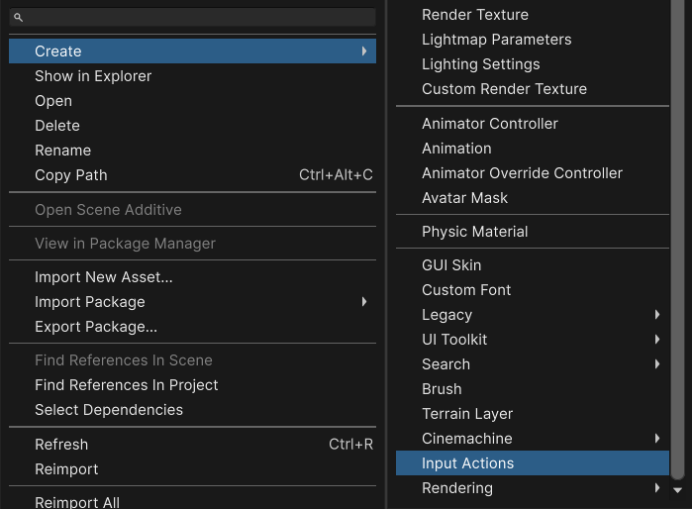The width and height of the screenshot is (692, 509).
Task: Open the UI Toolkit submenu
Action: coord(657,340)
